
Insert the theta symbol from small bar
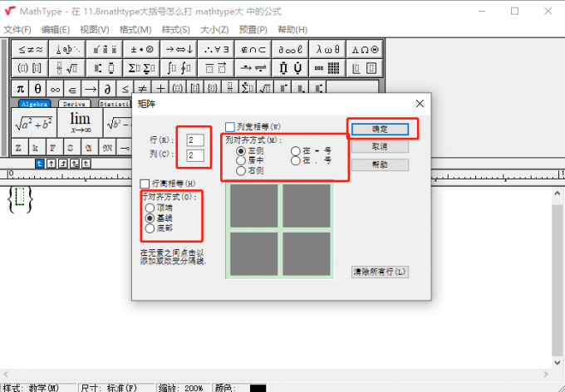38,89
